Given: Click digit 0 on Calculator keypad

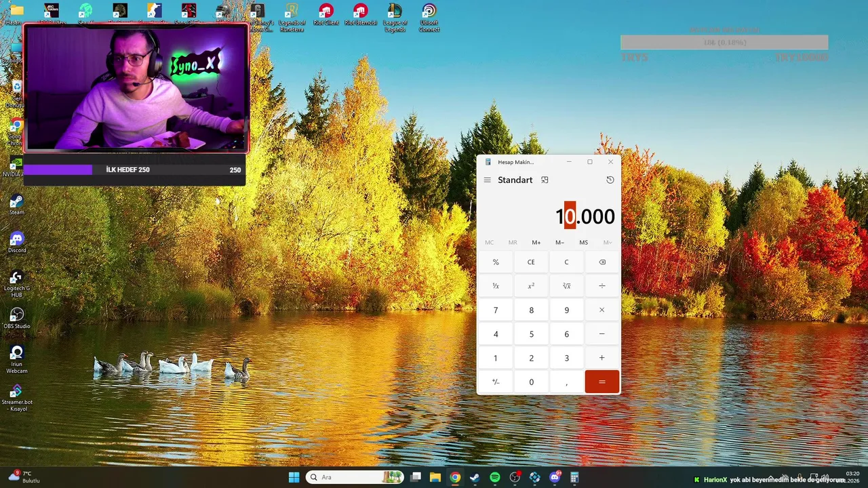Looking at the screenshot, I should click(x=531, y=382).
